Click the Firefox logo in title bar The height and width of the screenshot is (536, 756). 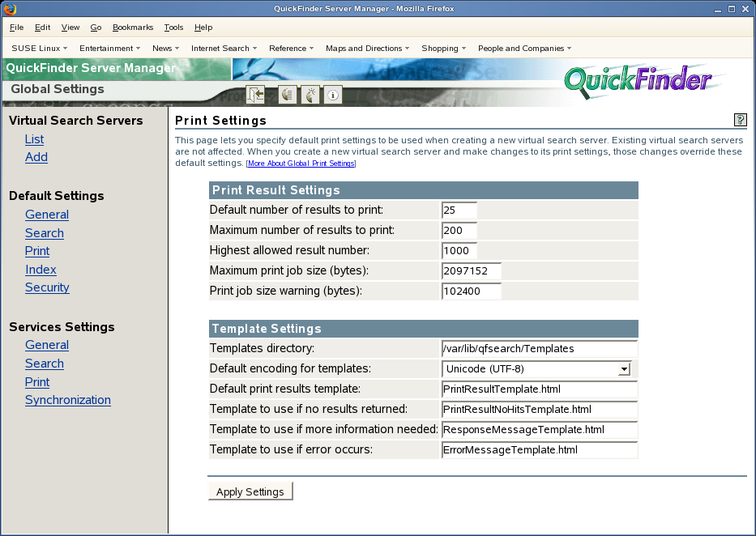(10, 8)
